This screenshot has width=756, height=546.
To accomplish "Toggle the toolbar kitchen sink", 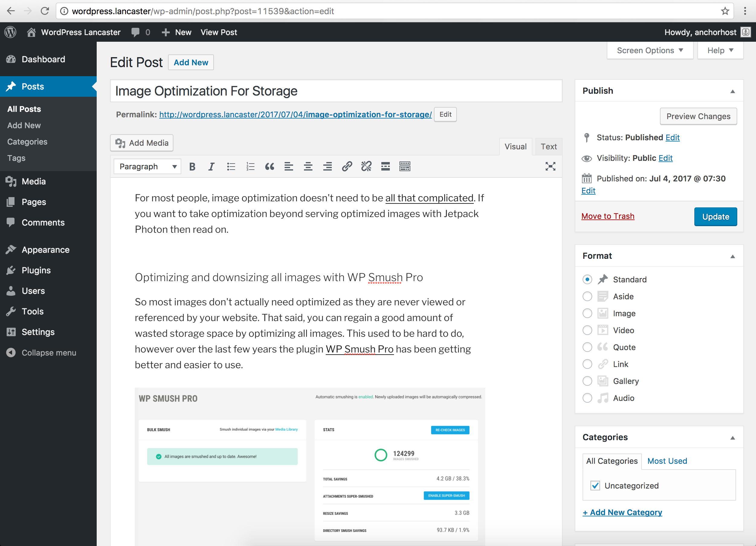I will 405,167.
